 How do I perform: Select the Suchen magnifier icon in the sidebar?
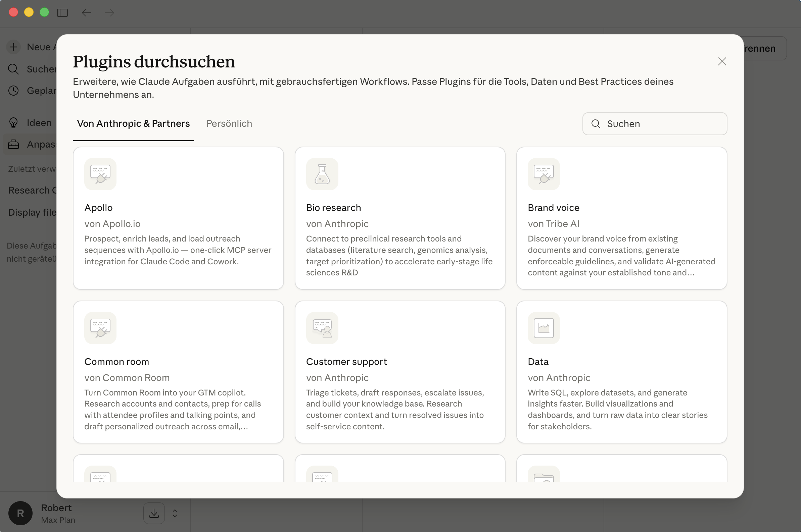pyautogui.click(x=13, y=69)
